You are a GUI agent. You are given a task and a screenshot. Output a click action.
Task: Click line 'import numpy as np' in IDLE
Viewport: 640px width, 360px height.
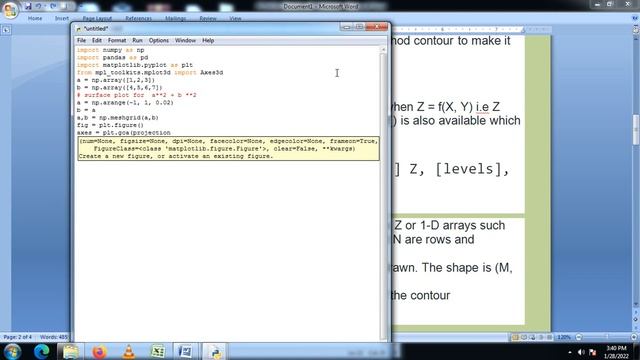click(x=111, y=50)
